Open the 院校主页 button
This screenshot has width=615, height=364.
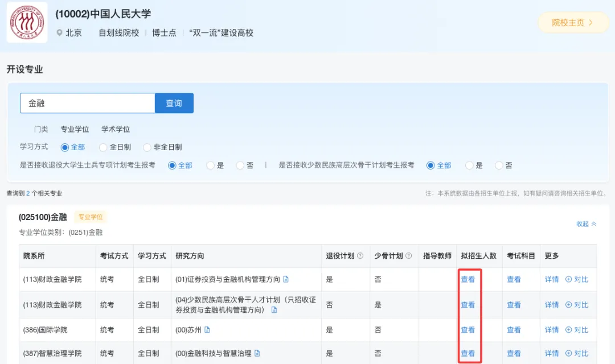click(x=573, y=23)
